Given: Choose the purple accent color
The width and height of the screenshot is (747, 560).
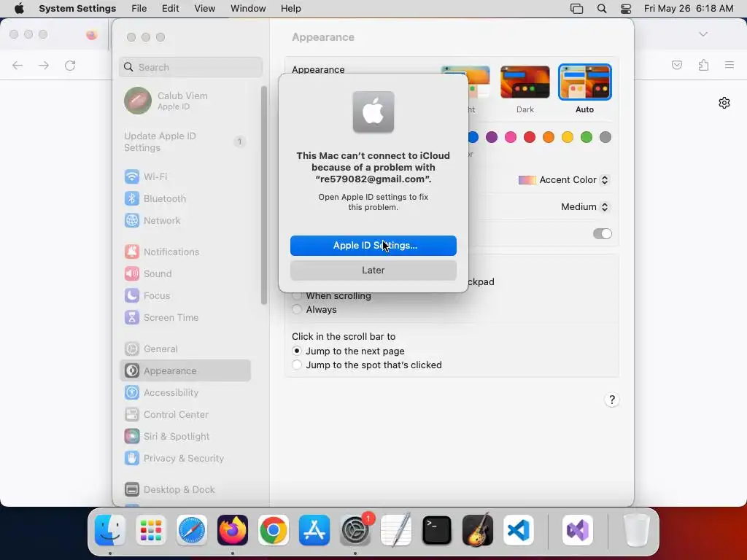Looking at the screenshot, I should tap(492, 138).
